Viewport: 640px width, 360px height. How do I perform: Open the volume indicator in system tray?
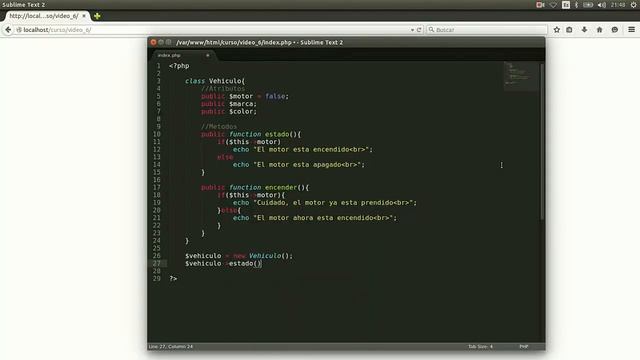602,5
